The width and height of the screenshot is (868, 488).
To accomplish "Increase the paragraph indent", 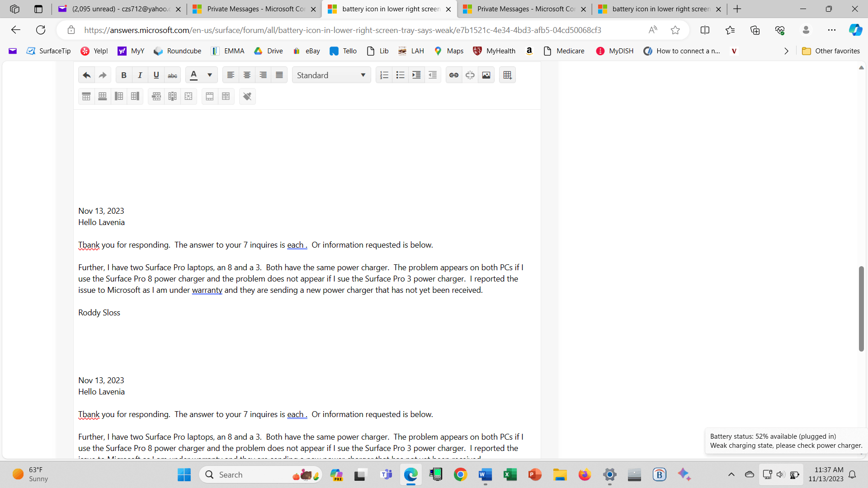I will (416, 75).
